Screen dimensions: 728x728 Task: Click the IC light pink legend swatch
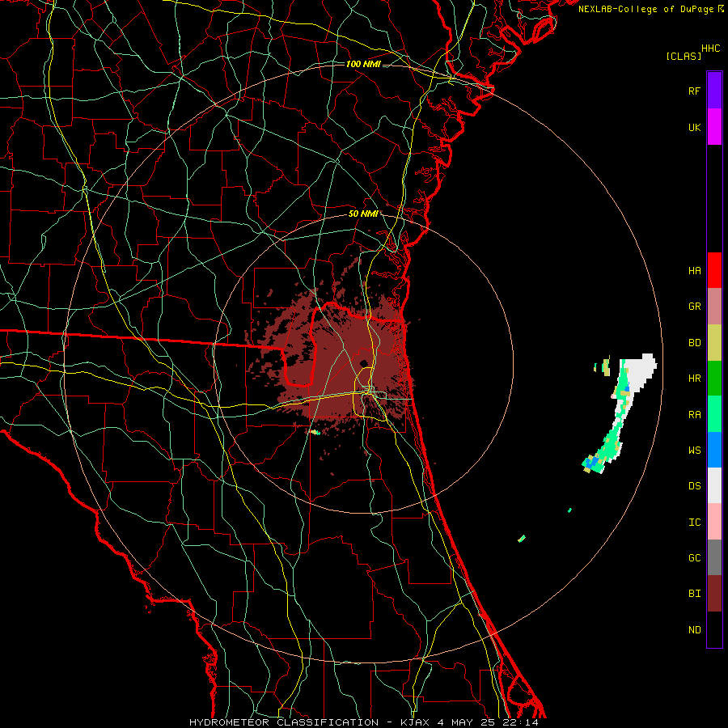[714, 522]
